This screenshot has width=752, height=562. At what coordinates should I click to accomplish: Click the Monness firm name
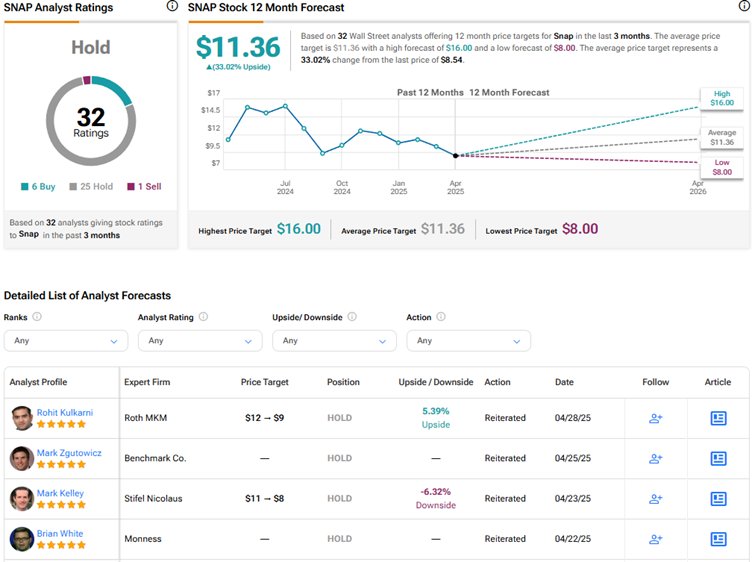pyautogui.click(x=143, y=539)
